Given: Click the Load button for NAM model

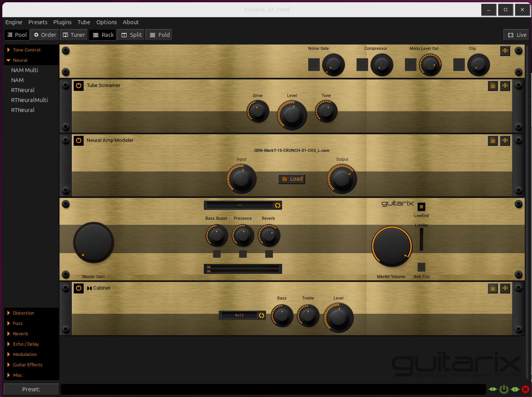Looking at the screenshot, I should [292, 179].
